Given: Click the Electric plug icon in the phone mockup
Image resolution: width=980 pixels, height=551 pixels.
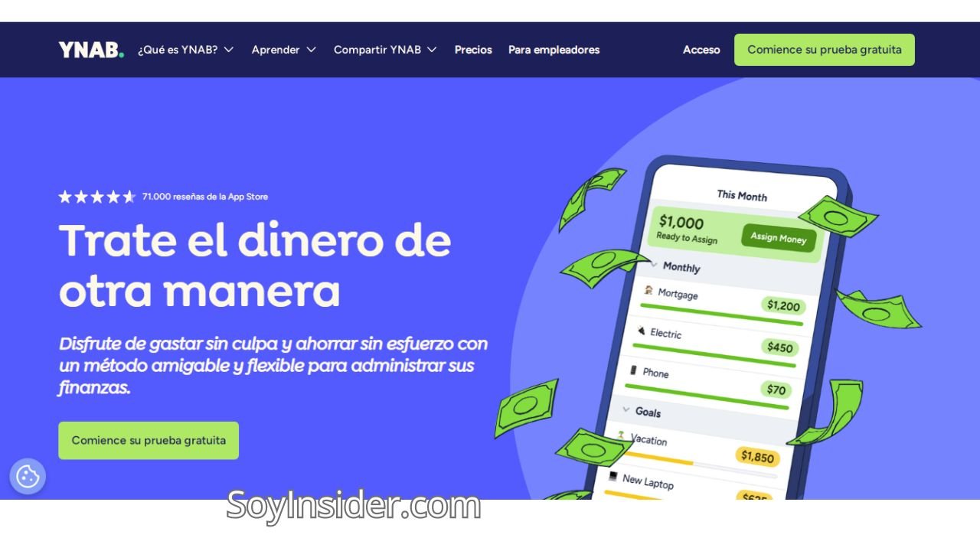Looking at the screenshot, I should (x=641, y=330).
